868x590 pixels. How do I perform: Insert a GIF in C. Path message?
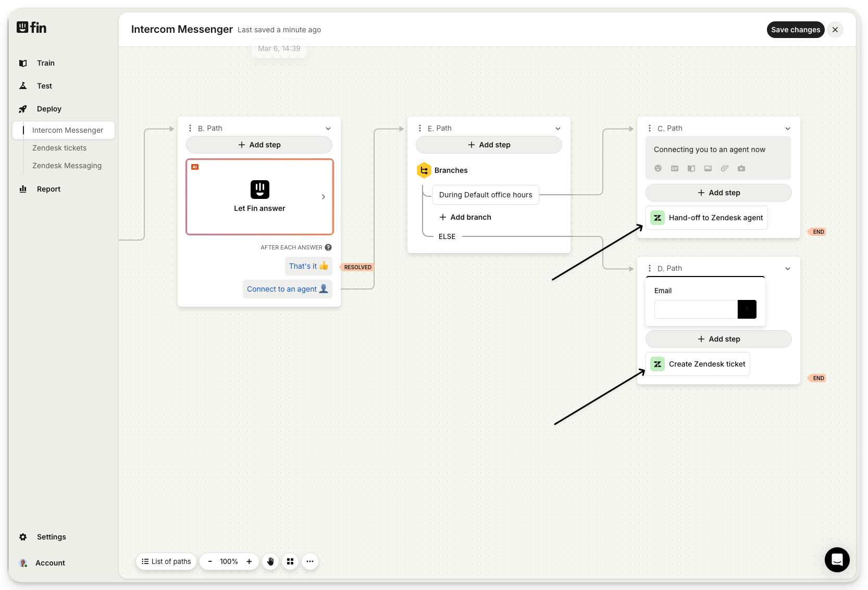[x=675, y=168]
